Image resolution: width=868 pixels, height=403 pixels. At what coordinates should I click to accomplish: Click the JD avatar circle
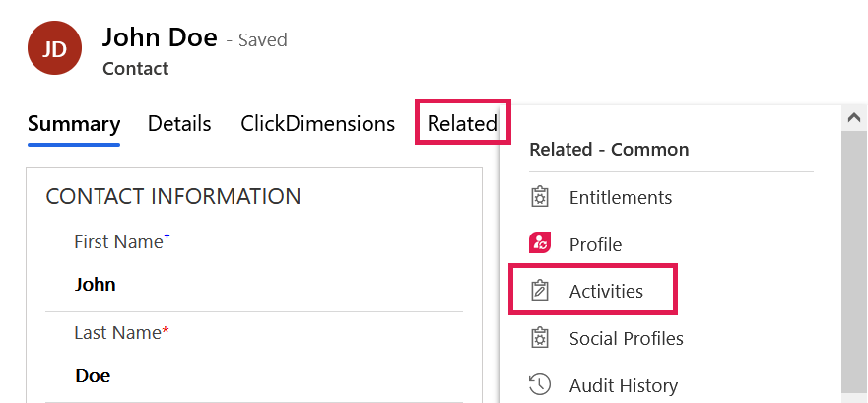coord(54,47)
